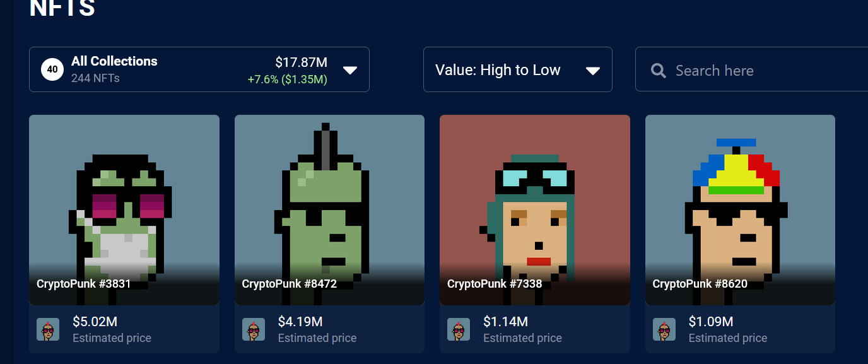Image resolution: width=868 pixels, height=364 pixels.
Task: Click the magnifying glass search icon
Action: (659, 71)
